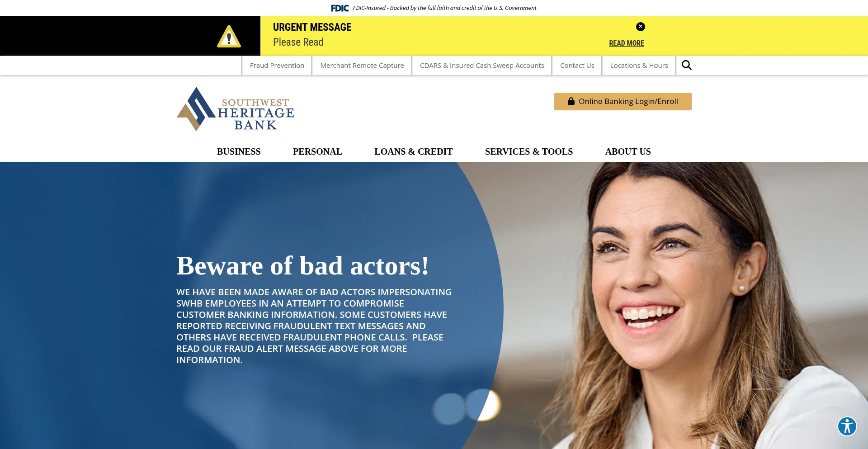
Task: Visit CDARS & Insured Cash Sweep Accounts
Action: pos(482,66)
